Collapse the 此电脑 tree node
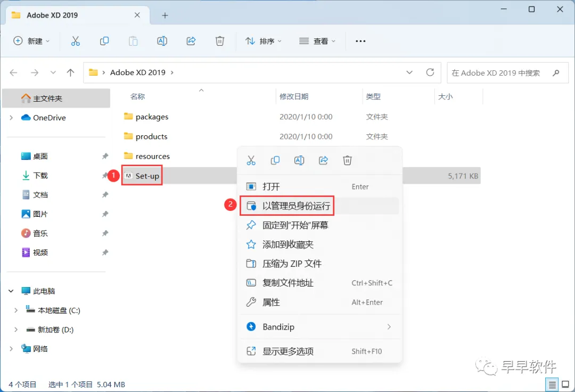This screenshot has width=575, height=392. [x=11, y=291]
